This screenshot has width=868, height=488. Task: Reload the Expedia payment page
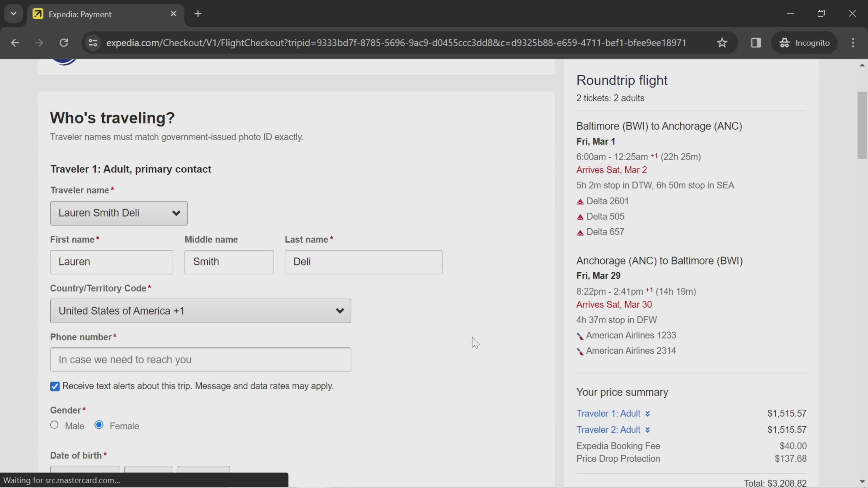[x=64, y=43]
